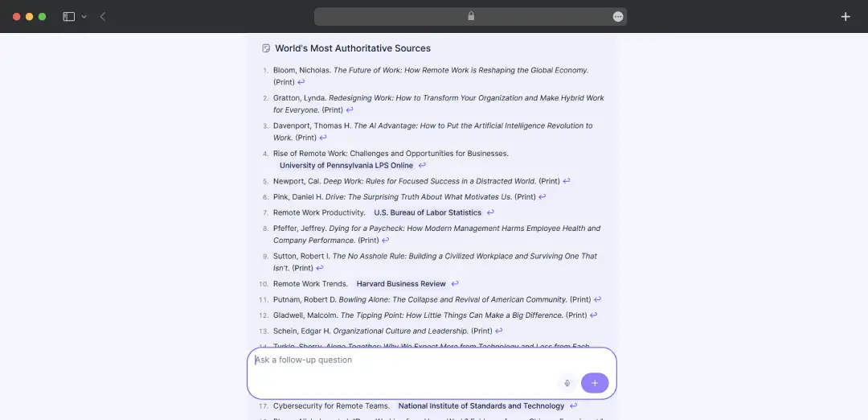Select the Sutton, Robert I. citation text
This screenshot has height=420, width=868.
(x=435, y=262)
